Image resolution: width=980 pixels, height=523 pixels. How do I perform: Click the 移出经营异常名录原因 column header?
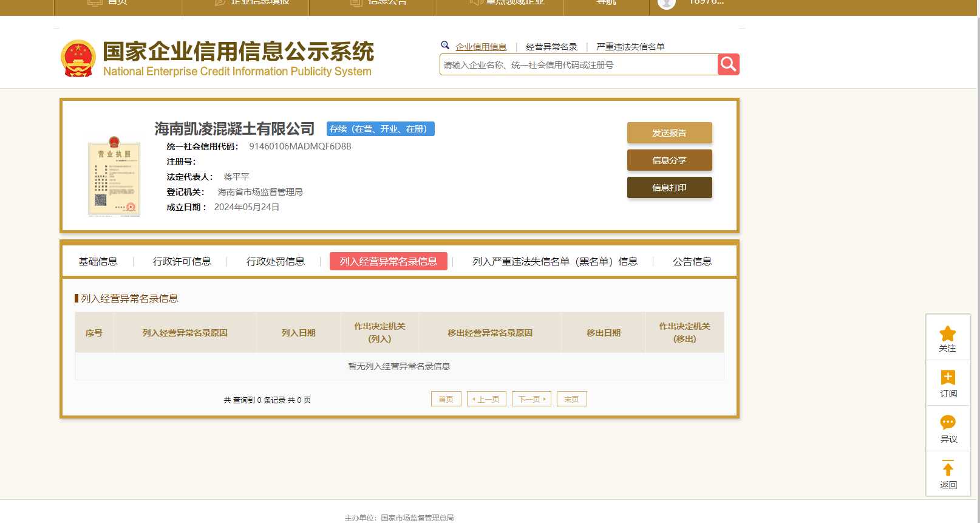pyautogui.click(x=490, y=333)
